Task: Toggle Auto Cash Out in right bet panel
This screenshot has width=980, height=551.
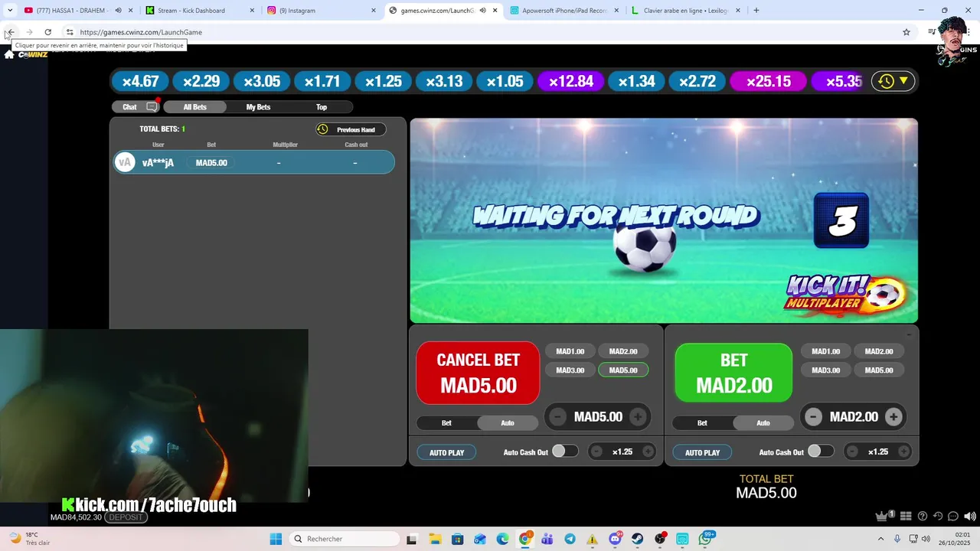Action: [821, 452]
